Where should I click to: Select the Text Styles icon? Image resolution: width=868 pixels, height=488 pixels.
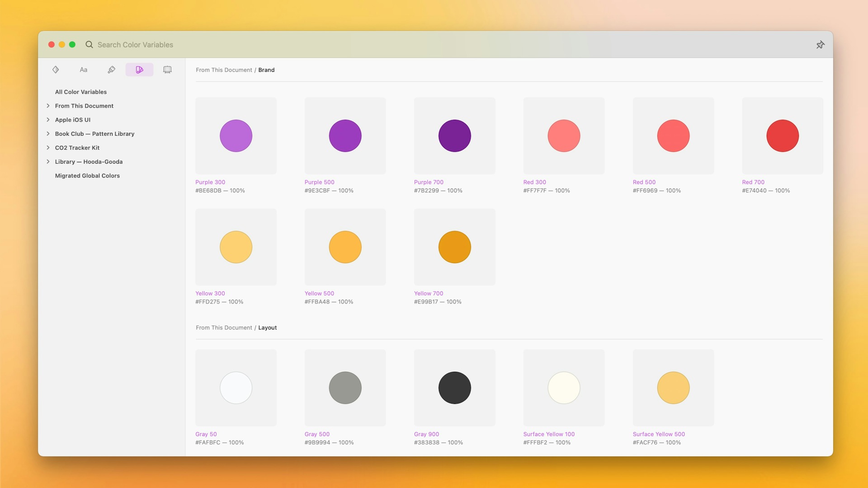coord(84,70)
